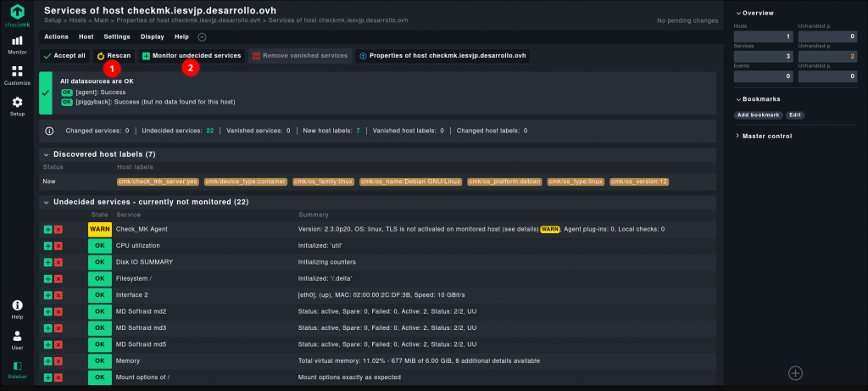The image size is (868, 391).
Task: Click the Rescan button
Action: click(113, 55)
